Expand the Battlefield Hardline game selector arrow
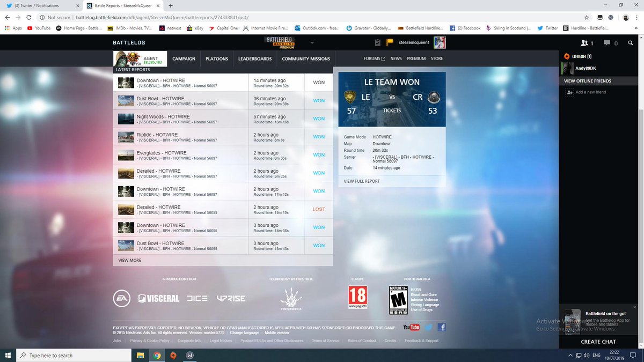Viewport: 644px width, 362px height. pos(312,43)
